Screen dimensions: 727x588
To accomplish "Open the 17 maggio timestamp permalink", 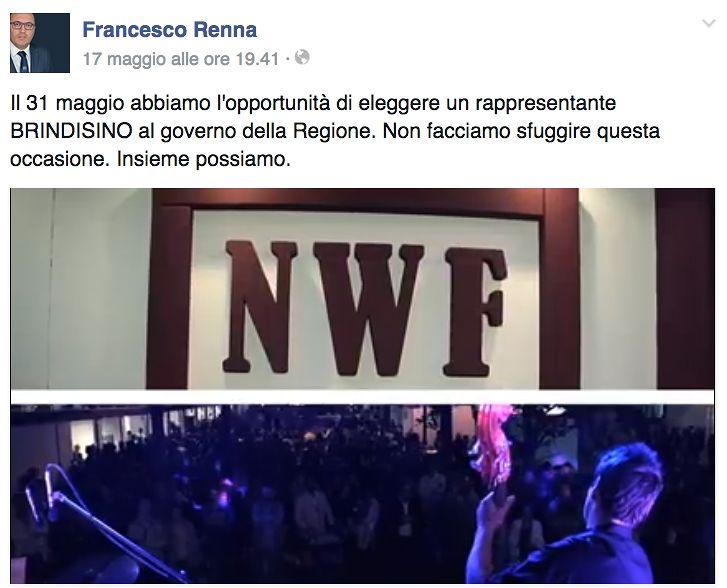I will point(181,59).
